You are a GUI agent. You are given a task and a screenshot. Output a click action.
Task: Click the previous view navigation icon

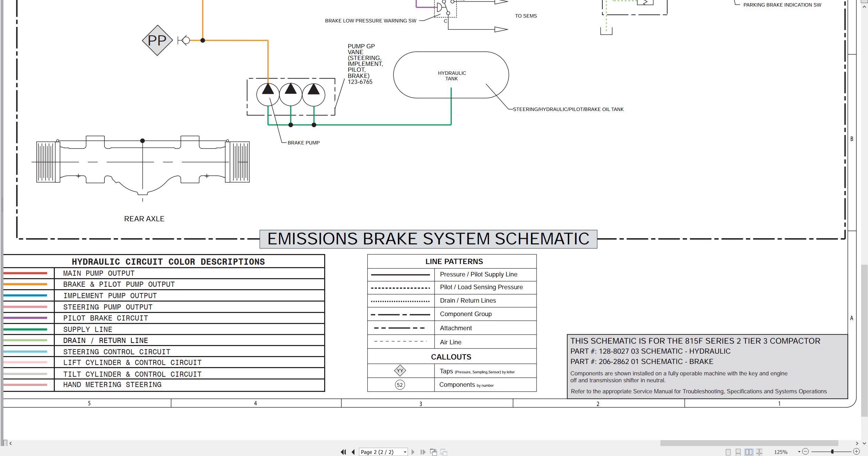click(x=433, y=452)
